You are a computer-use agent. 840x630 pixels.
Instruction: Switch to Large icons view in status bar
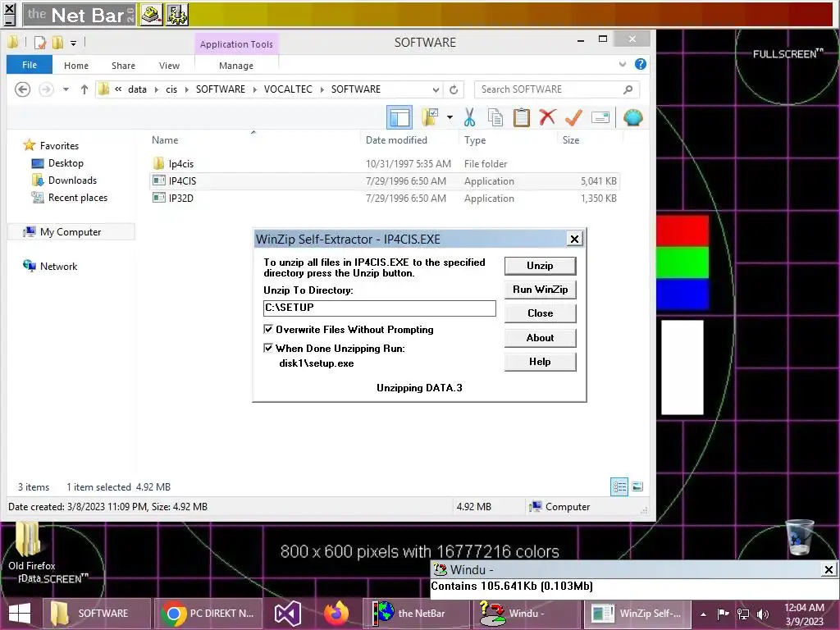pyautogui.click(x=637, y=486)
